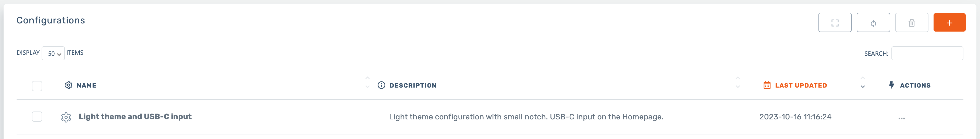980x139 pixels.
Task: Click the calendar icon beside Last Updated
Action: (767, 86)
